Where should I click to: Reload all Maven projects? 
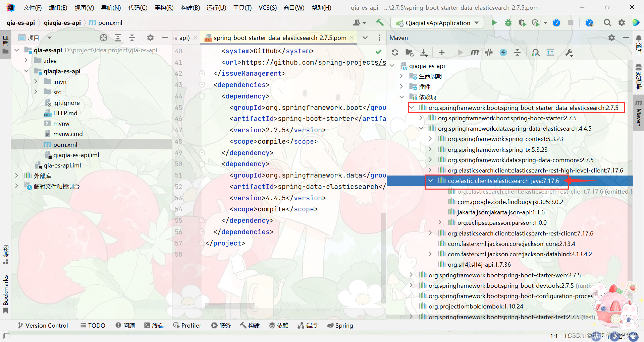(x=395, y=53)
